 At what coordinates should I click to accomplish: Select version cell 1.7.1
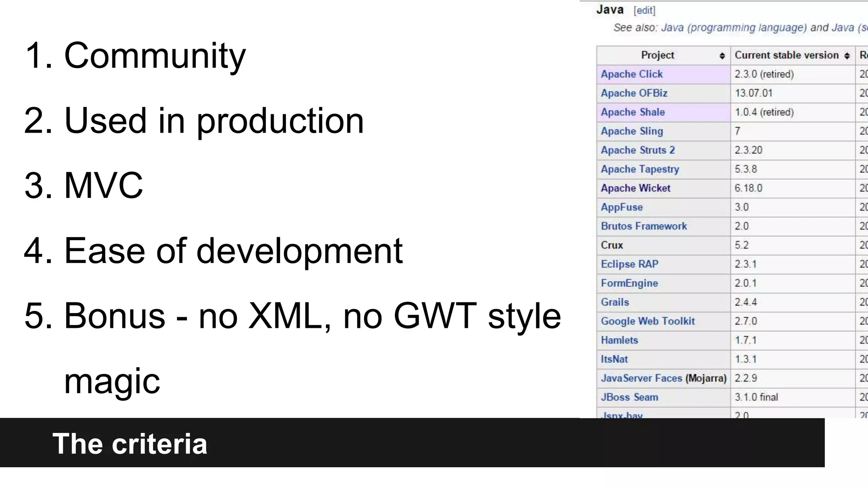coord(793,340)
